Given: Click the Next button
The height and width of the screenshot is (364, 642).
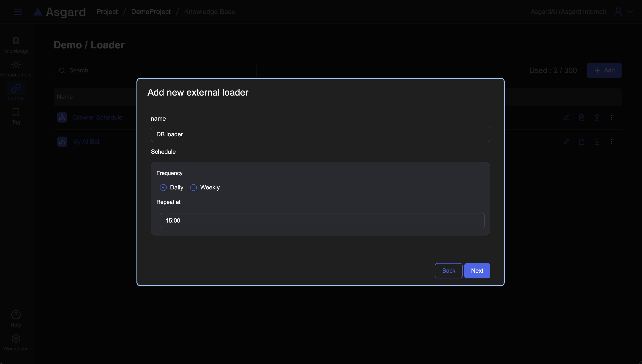Looking at the screenshot, I should [x=477, y=271].
